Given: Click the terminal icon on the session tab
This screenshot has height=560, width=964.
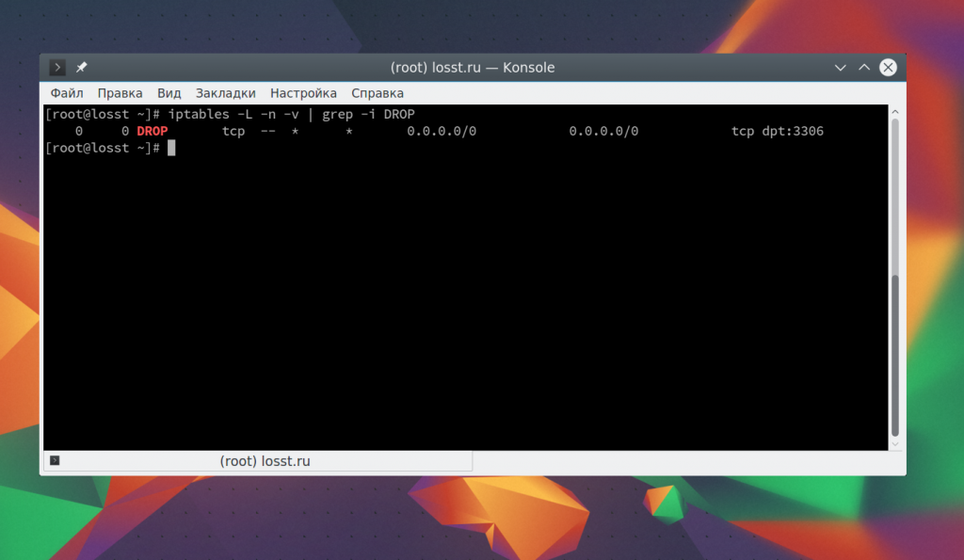Looking at the screenshot, I should 55,460.
